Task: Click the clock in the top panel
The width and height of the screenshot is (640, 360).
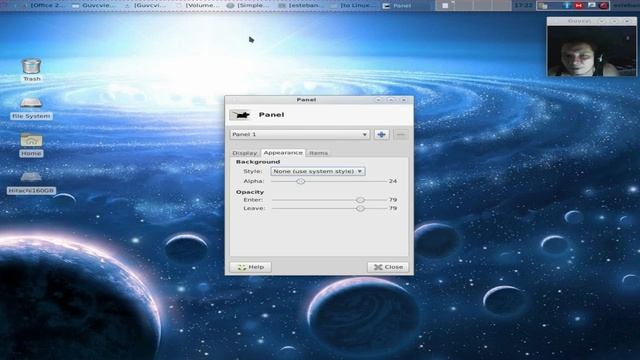Action: click(524, 5)
